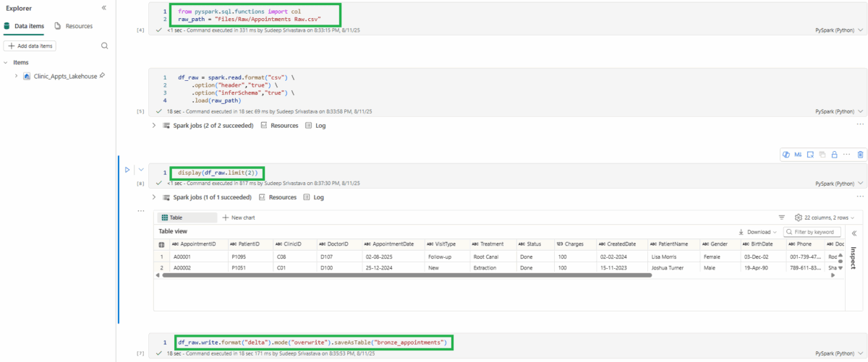
Task: Click the Root Canal treatment cell
Action: pyautogui.click(x=491, y=257)
